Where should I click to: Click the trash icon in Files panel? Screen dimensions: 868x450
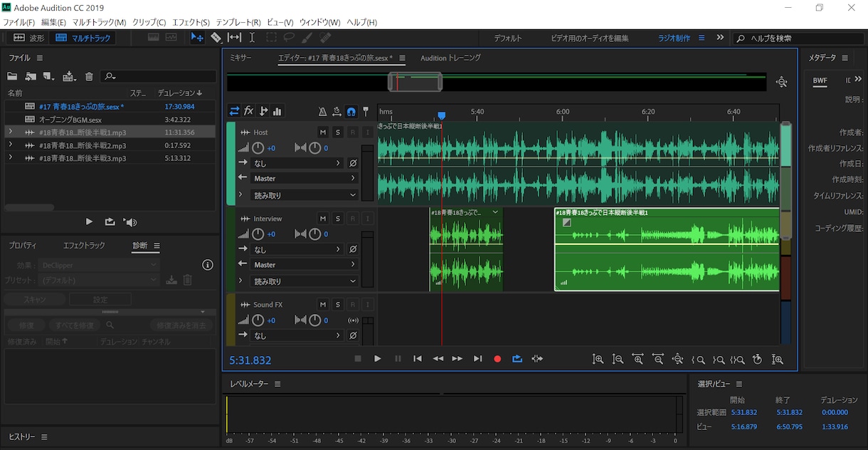(89, 76)
